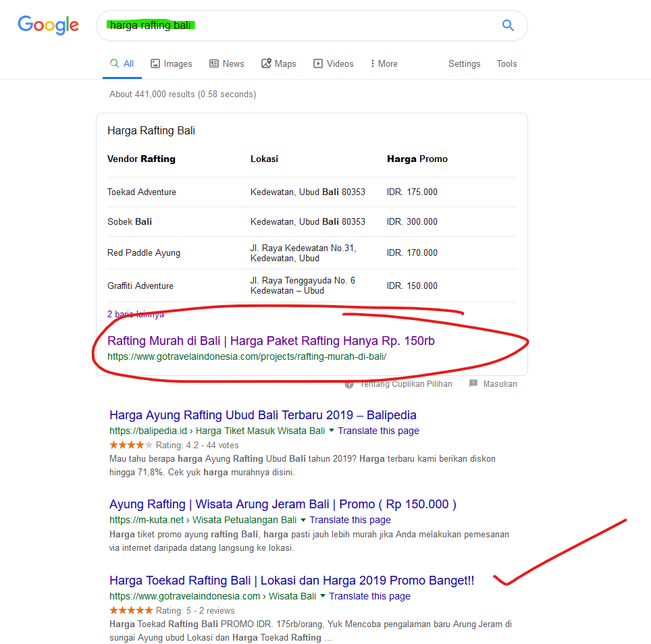Expand the More search options menu
Screen dimensions: 651x644
pos(384,63)
